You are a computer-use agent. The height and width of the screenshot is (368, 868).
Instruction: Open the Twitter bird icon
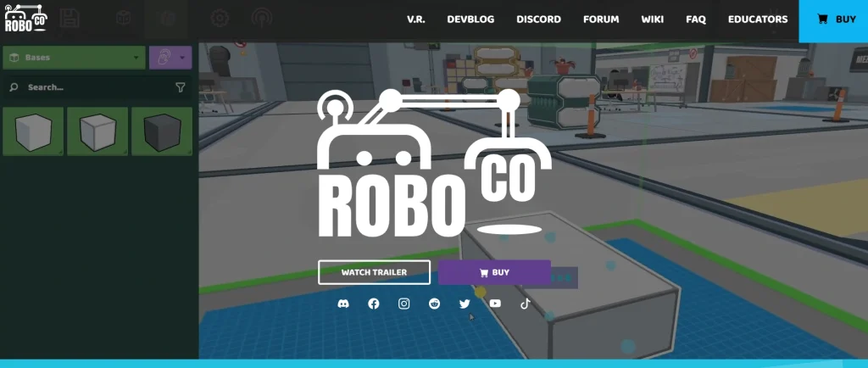point(465,304)
